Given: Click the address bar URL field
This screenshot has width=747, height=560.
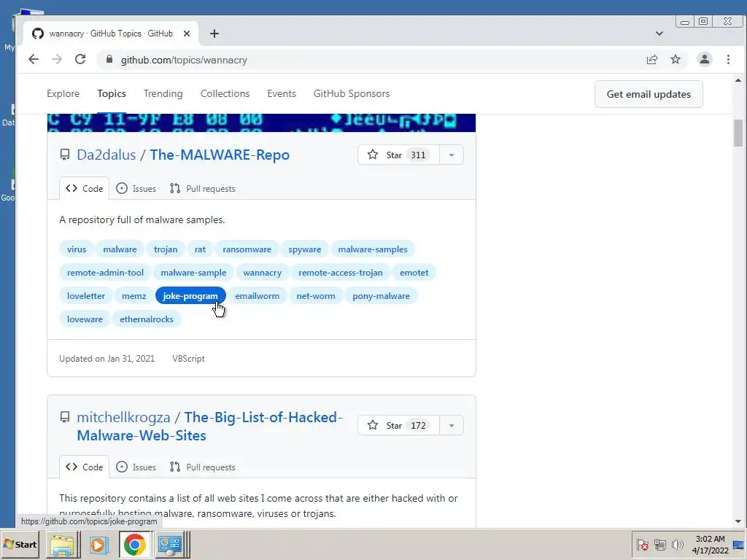Looking at the screenshot, I should pos(376,60).
